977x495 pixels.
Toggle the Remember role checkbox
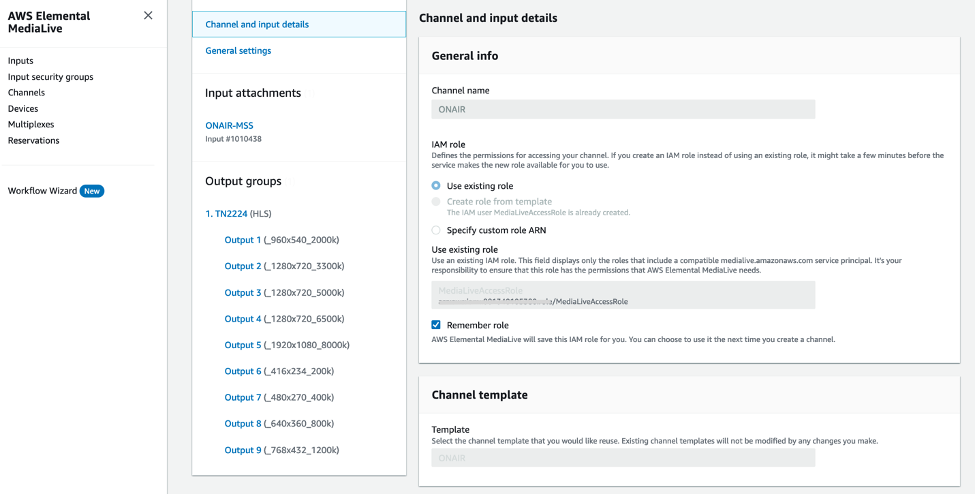[x=436, y=325]
